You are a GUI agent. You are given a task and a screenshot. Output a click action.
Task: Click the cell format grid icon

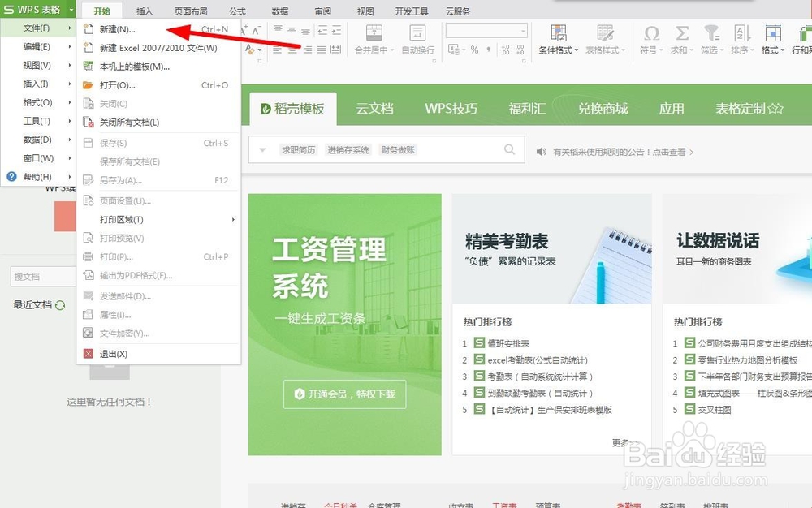[773, 33]
